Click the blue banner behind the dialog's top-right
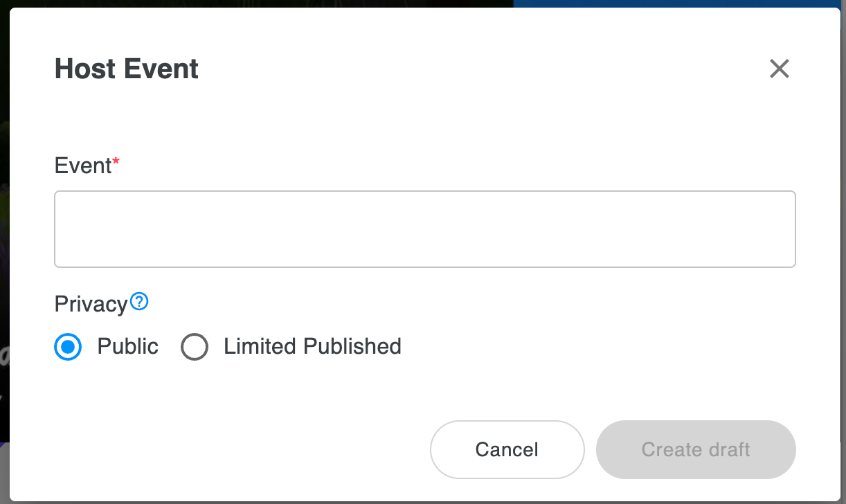The height and width of the screenshot is (504, 846). tap(678, 3)
